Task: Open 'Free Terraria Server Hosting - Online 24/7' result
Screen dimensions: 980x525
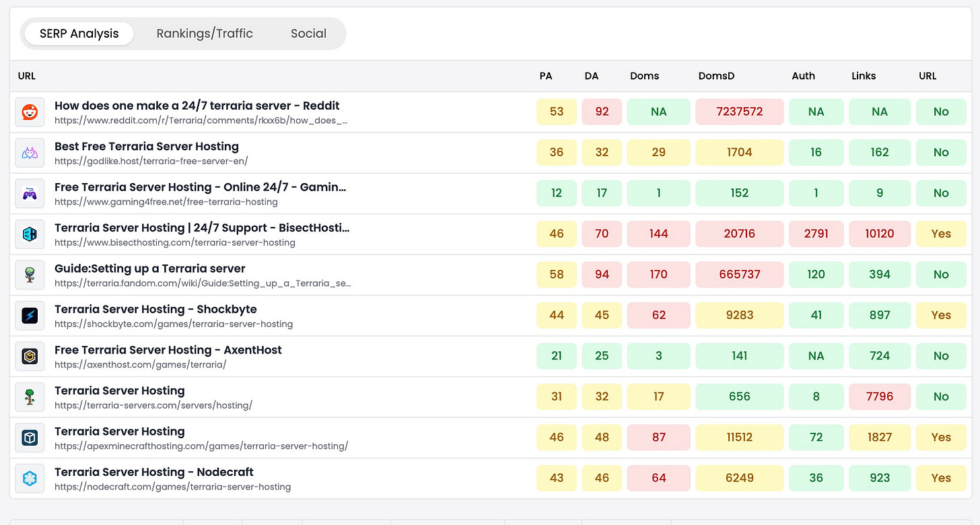Action: 201,187
